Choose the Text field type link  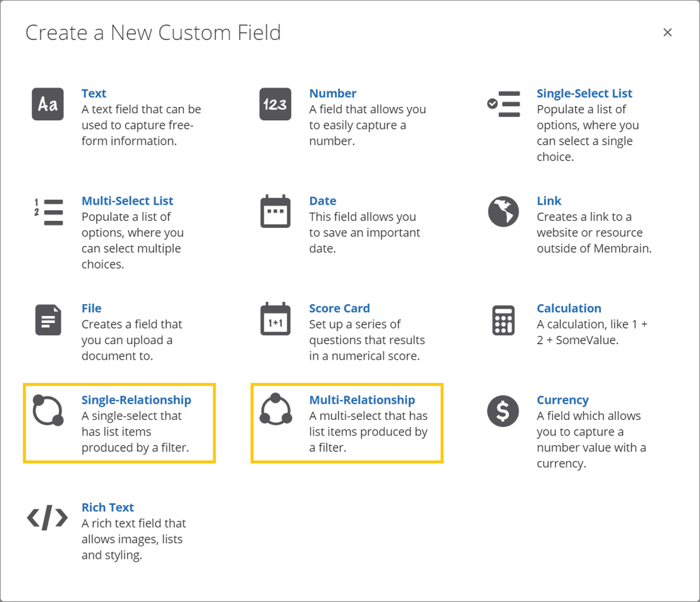(x=94, y=93)
